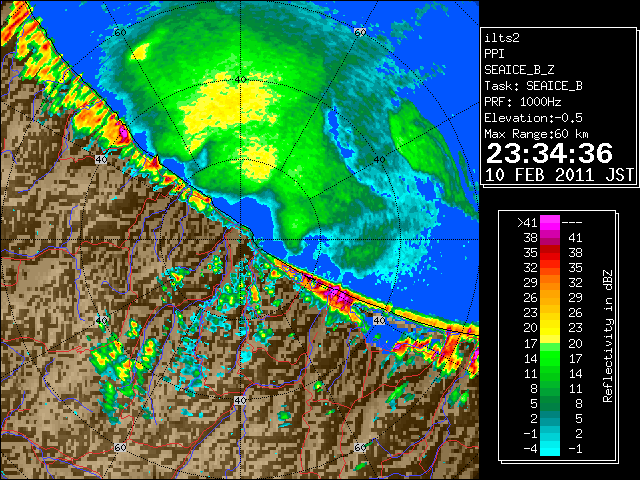Pick the yellow band of the color scale

click(550, 329)
